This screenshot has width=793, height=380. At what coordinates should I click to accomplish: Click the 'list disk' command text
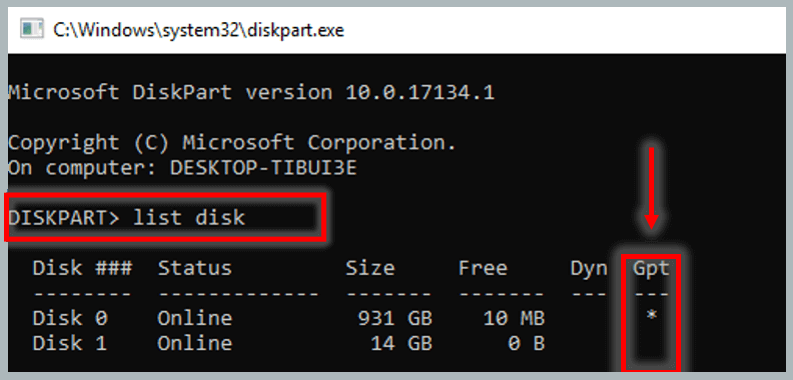(189, 218)
